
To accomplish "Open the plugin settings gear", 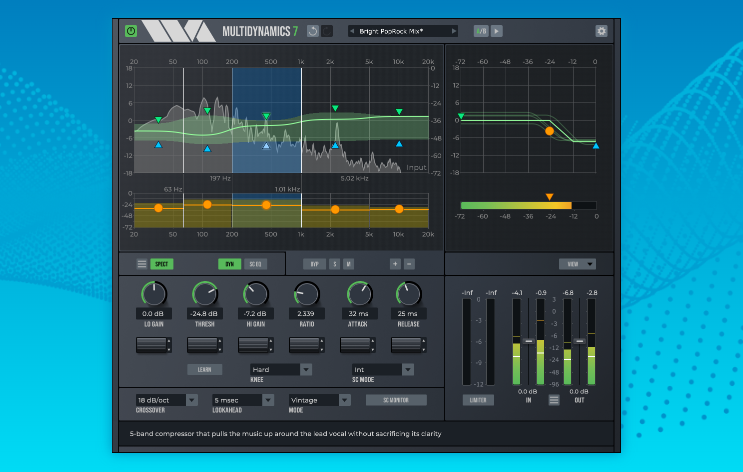I will [601, 31].
